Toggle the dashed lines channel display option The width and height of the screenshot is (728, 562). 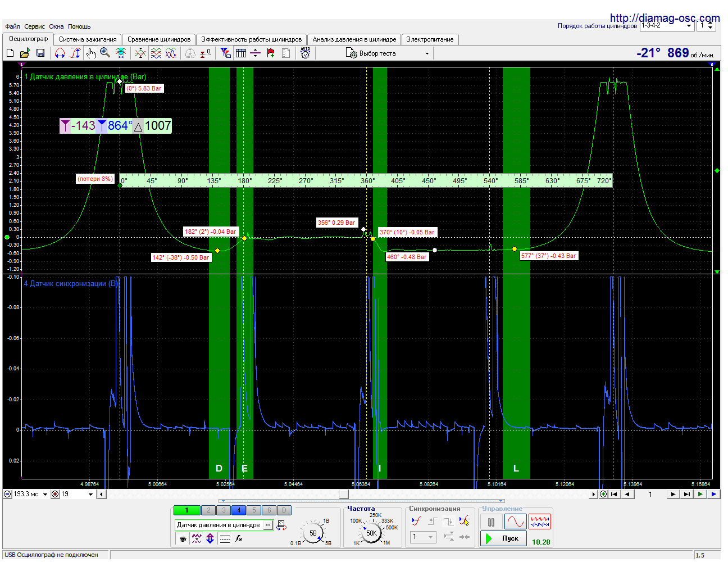(225, 538)
